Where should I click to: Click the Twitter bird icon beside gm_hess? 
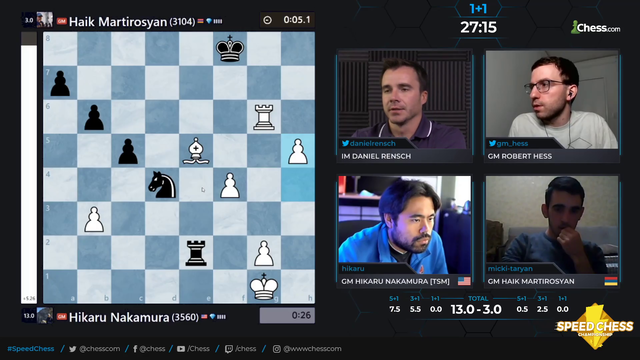click(x=492, y=143)
